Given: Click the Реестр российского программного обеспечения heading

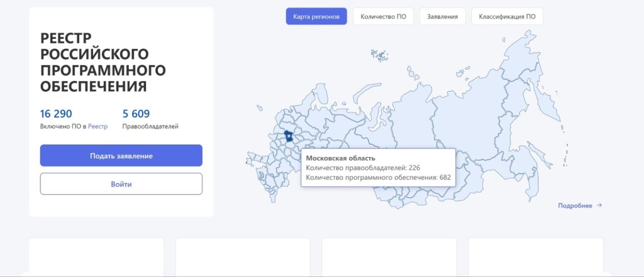Looking at the screenshot, I should 103,62.
